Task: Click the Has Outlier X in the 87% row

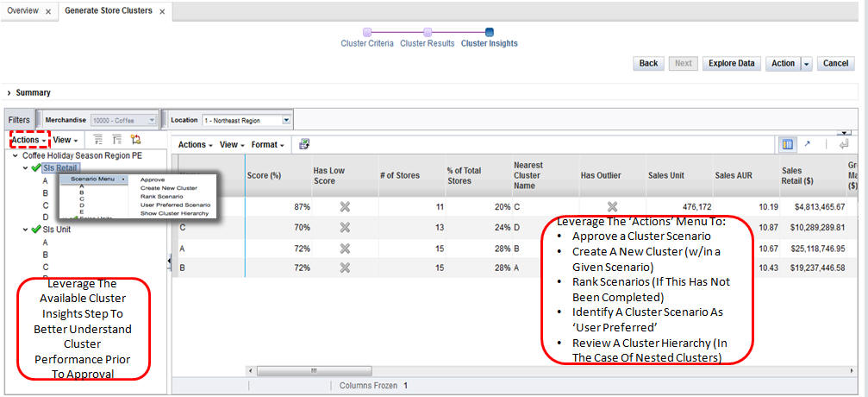Action: click(x=612, y=207)
